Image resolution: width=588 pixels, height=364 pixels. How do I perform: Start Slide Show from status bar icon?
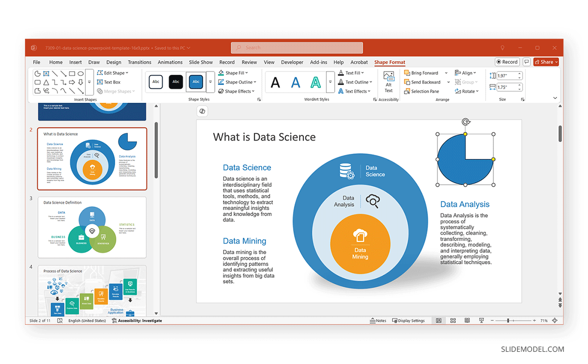(x=482, y=320)
